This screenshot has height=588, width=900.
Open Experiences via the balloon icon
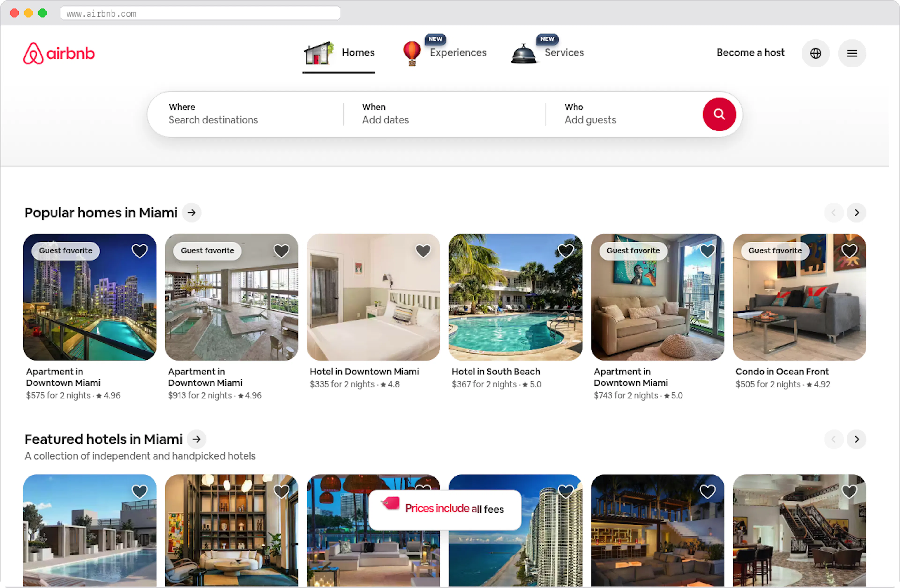click(411, 53)
